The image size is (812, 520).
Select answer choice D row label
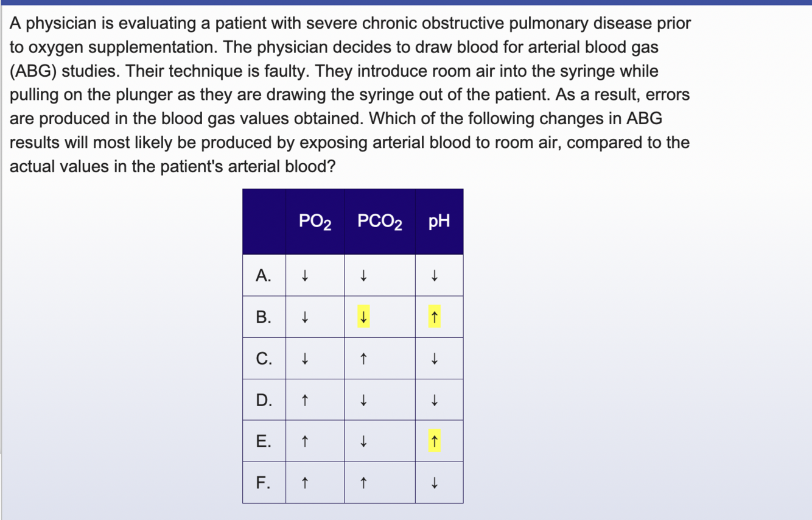[264, 399]
